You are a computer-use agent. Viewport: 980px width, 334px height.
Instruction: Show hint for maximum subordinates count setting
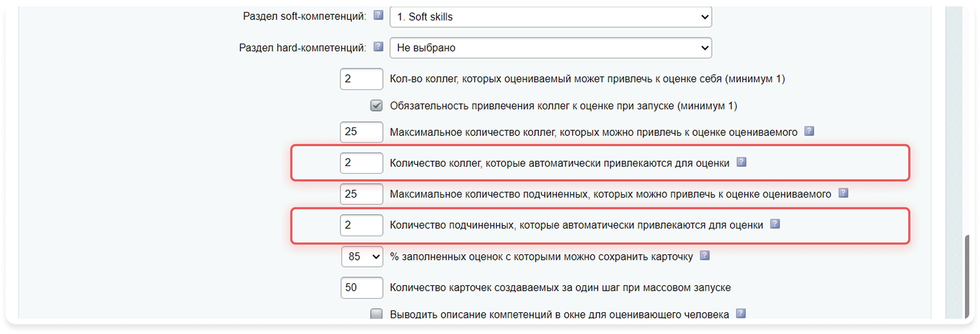click(x=843, y=193)
